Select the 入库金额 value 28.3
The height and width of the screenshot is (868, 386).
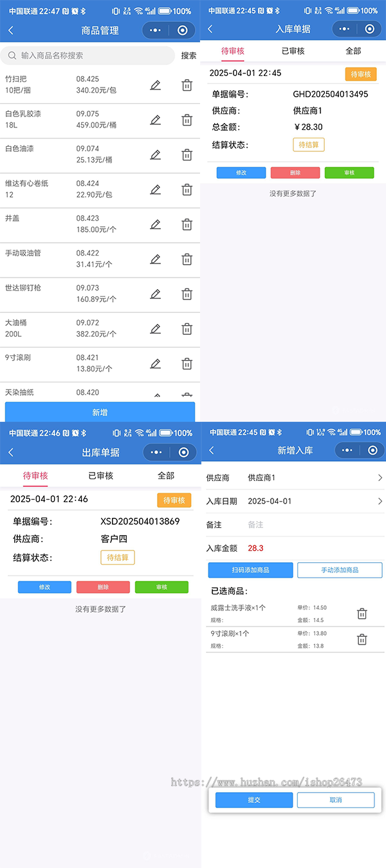click(x=255, y=548)
